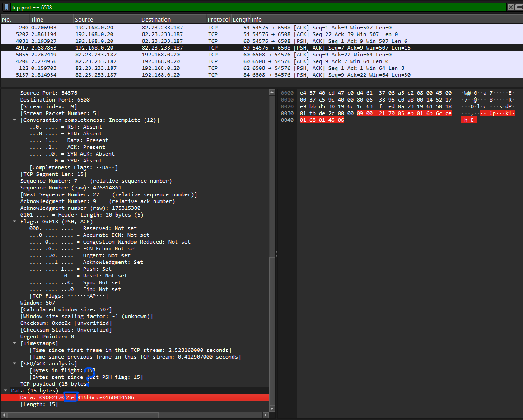Select packet 122 with Len=8
This screenshot has width=523, height=420.
(135, 68)
